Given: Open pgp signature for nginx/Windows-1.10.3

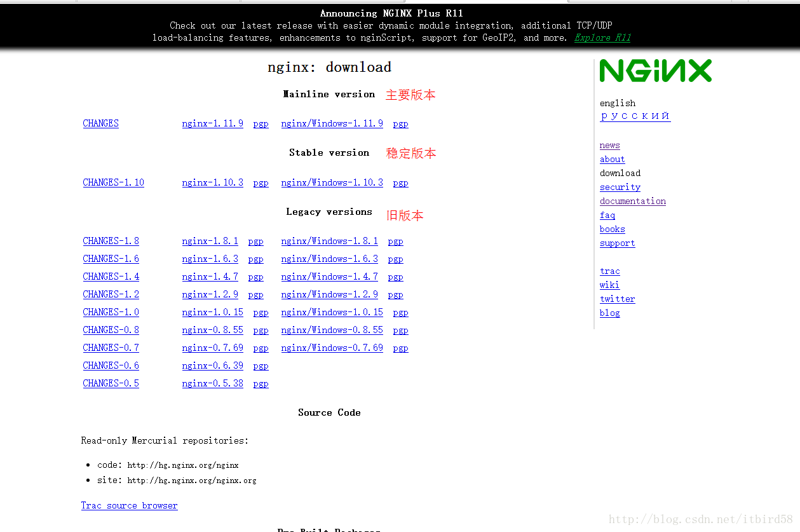Looking at the screenshot, I should coord(400,183).
